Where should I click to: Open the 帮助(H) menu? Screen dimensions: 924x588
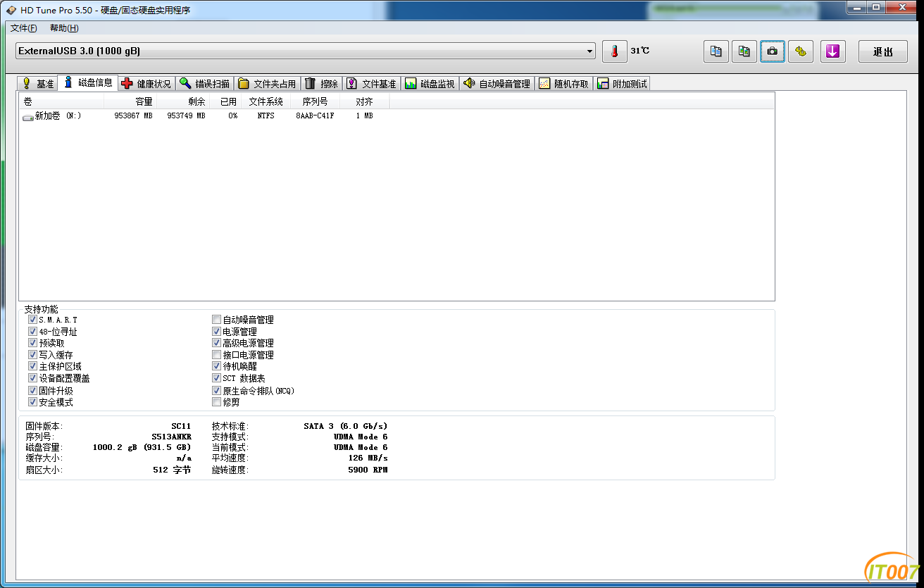pyautogui.click(x=64, y=28)
